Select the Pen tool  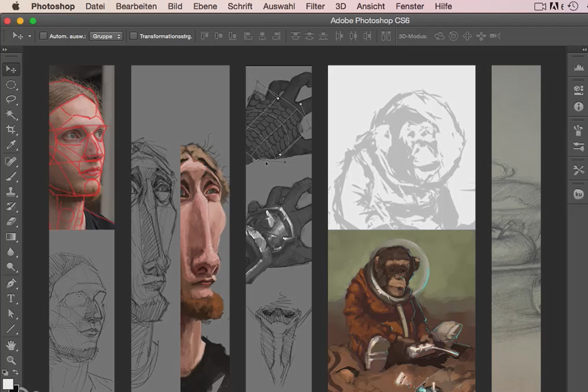(x=12, y=283)
